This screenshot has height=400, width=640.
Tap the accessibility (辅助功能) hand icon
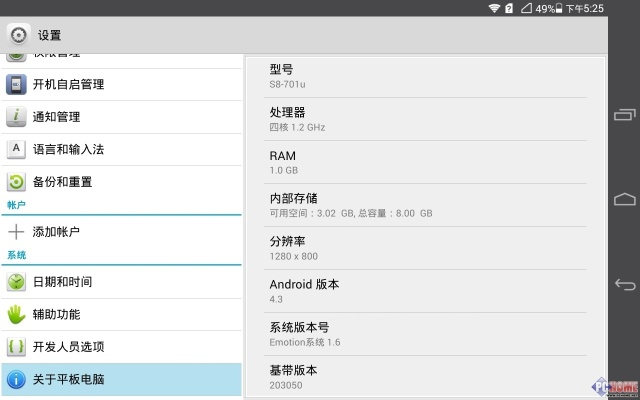(x=16, y=314)
